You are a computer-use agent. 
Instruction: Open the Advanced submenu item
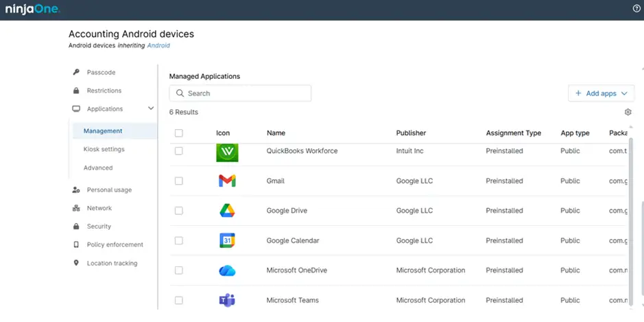tap(98, 168)
